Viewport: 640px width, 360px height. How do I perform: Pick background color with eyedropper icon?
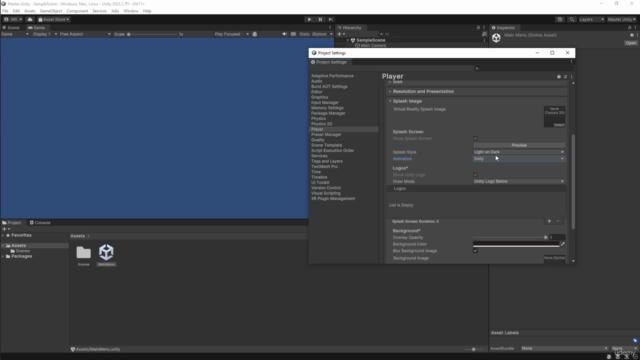(x=562, y=244)
